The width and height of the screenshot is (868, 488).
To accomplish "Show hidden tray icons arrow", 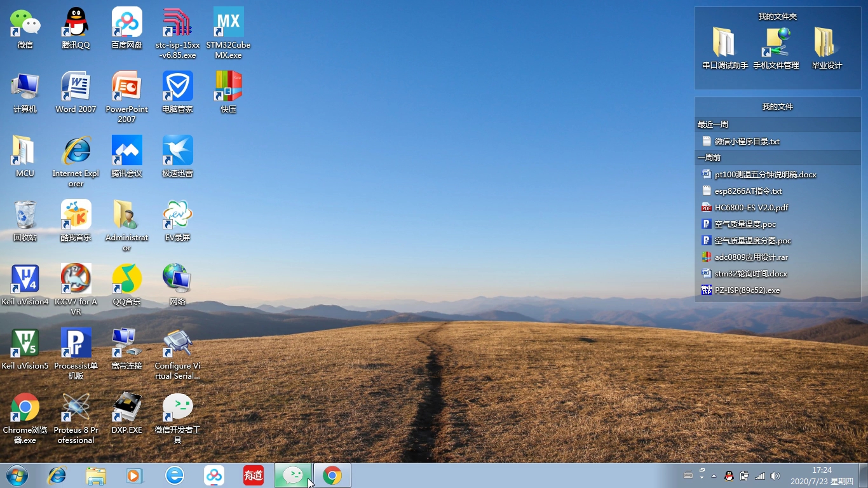I will point(714,476).
